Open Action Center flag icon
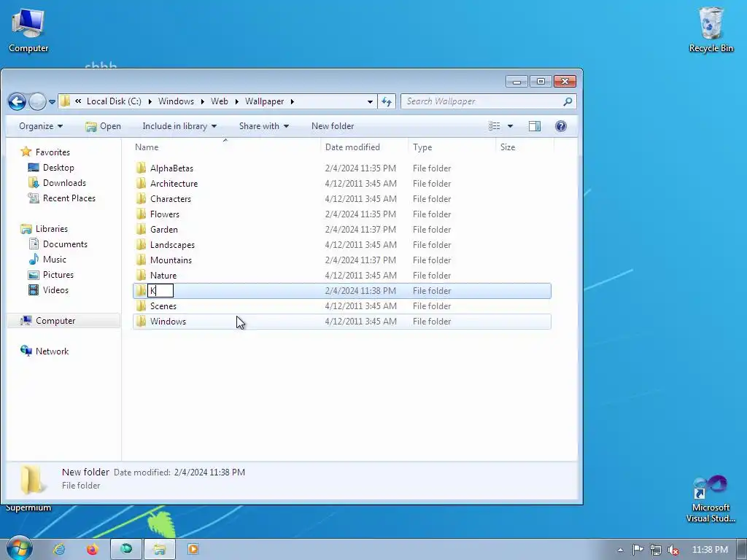The image size is (747, 560). (x=638, y=550)
